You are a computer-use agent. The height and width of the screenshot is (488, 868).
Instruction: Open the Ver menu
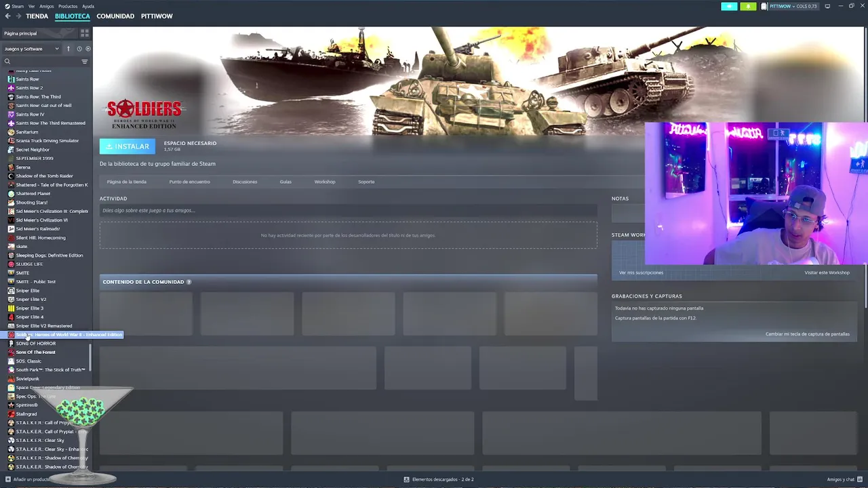click(x=32, y=6)
